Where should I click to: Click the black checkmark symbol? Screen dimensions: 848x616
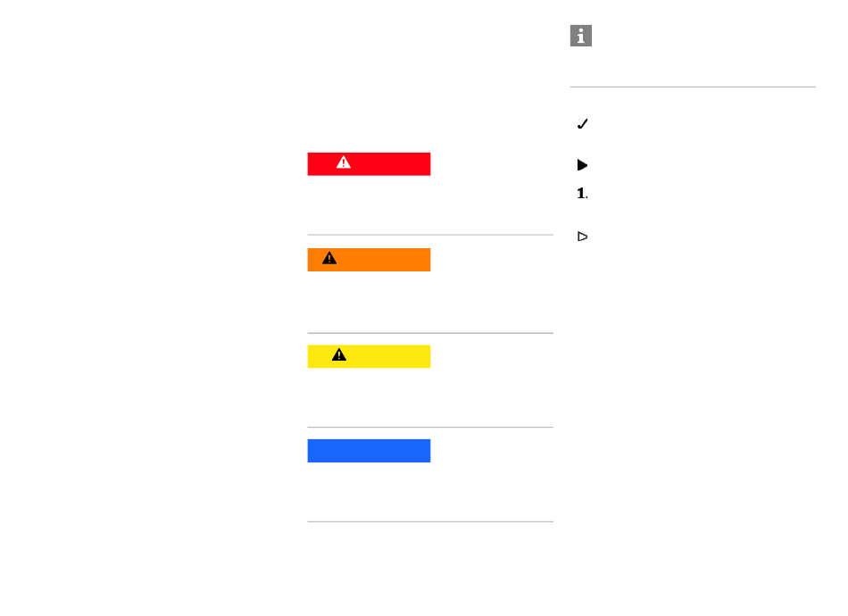tap(582, 124)
